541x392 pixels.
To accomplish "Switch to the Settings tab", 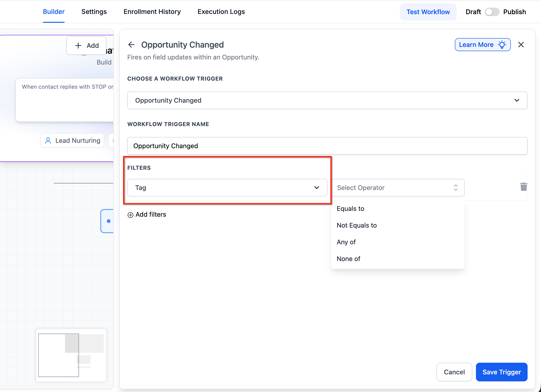I will [94, 12].
